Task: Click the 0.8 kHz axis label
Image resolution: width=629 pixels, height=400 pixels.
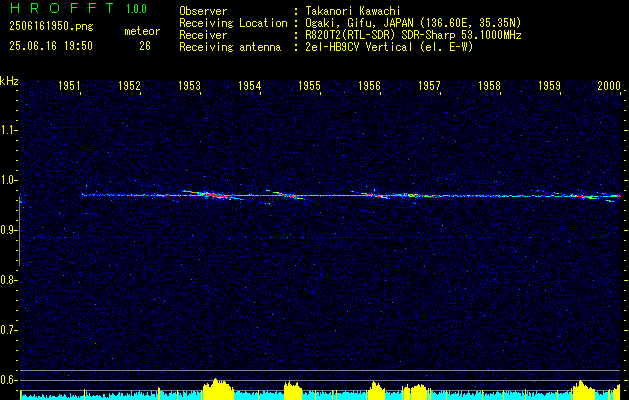Action: coord(8,280)
